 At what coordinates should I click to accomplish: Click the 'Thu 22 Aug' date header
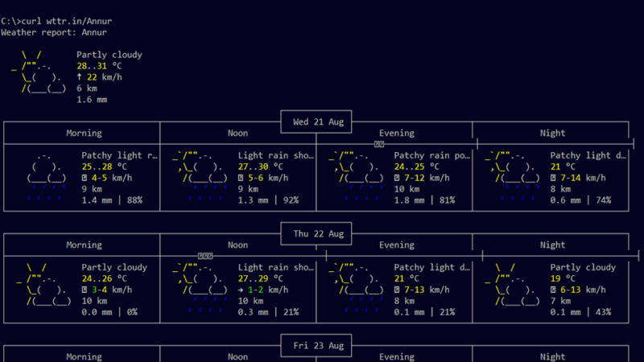point(318,233)
